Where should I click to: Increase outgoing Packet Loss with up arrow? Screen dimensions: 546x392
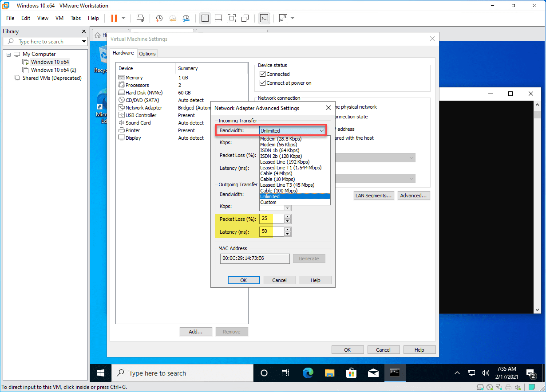click(x=288, y=216)
